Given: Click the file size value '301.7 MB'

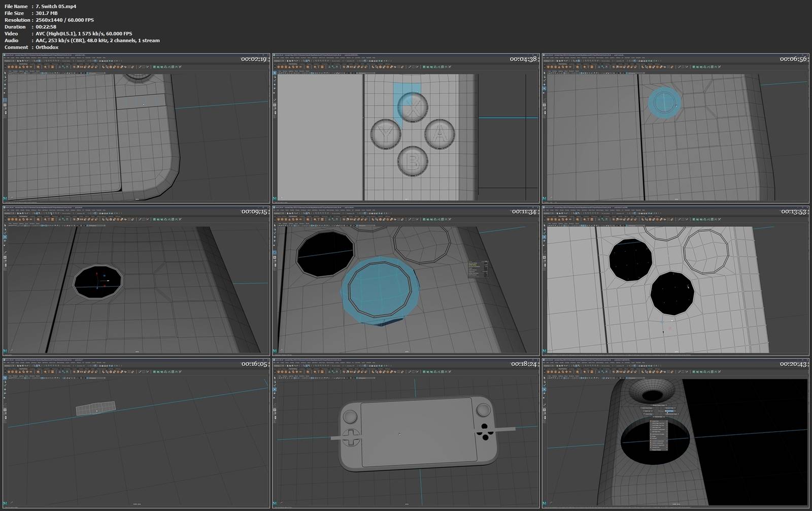Looking at the screenshot, I should click(x=47, y=13).
